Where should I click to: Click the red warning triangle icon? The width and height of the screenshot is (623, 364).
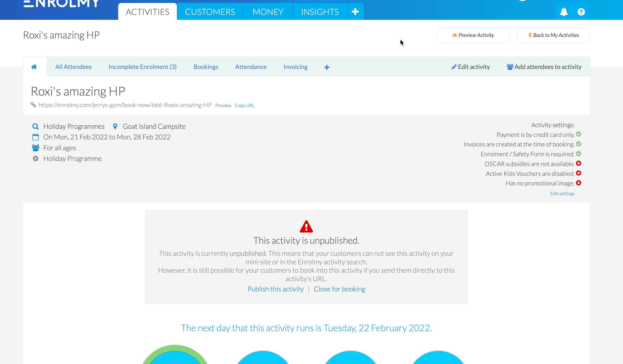[306, 226]
